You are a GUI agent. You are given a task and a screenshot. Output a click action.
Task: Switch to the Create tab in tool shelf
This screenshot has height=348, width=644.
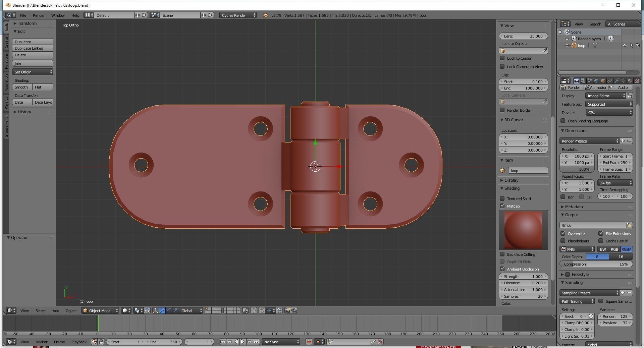point(6,43)
